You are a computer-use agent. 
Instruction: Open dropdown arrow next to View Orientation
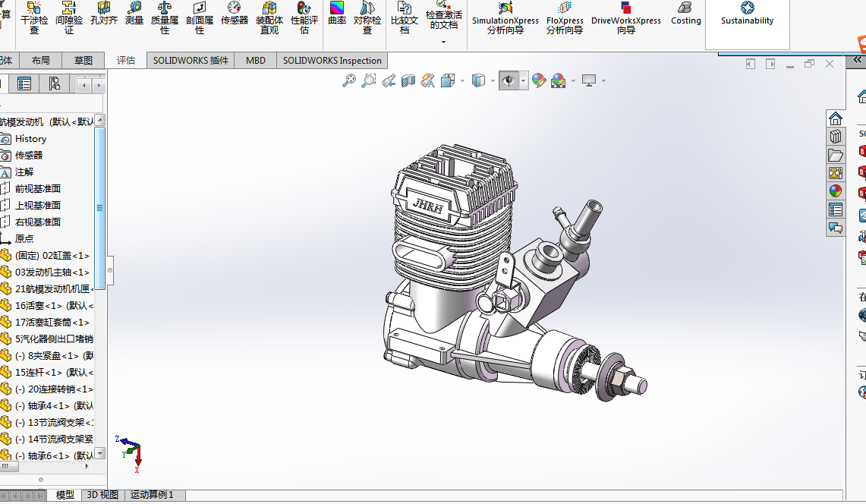(x=462, y=81)
